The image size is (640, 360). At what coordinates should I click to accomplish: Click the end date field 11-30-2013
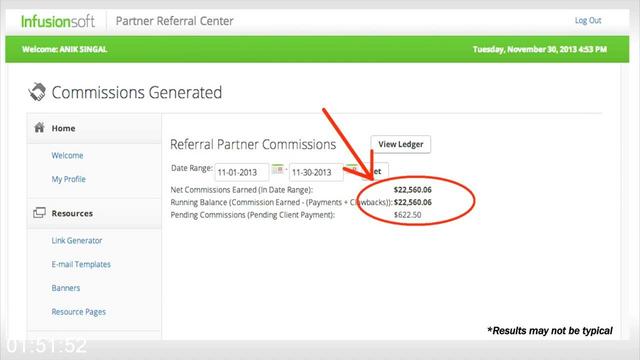[316, 172]
